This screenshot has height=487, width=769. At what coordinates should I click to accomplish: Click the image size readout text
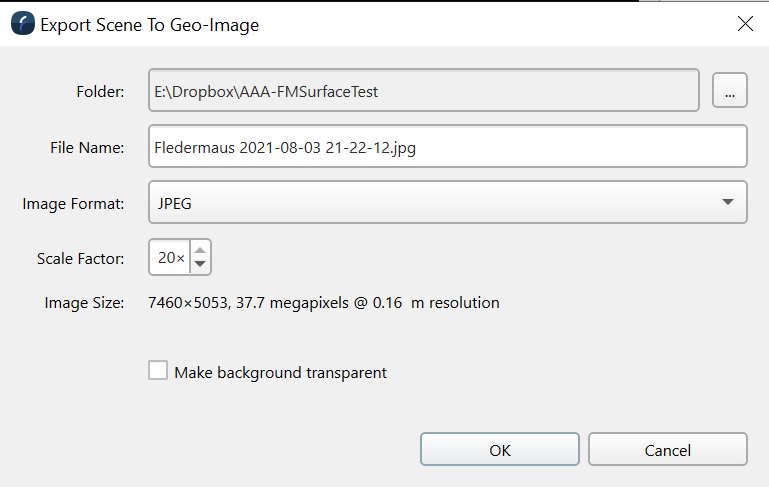(323, 302)
